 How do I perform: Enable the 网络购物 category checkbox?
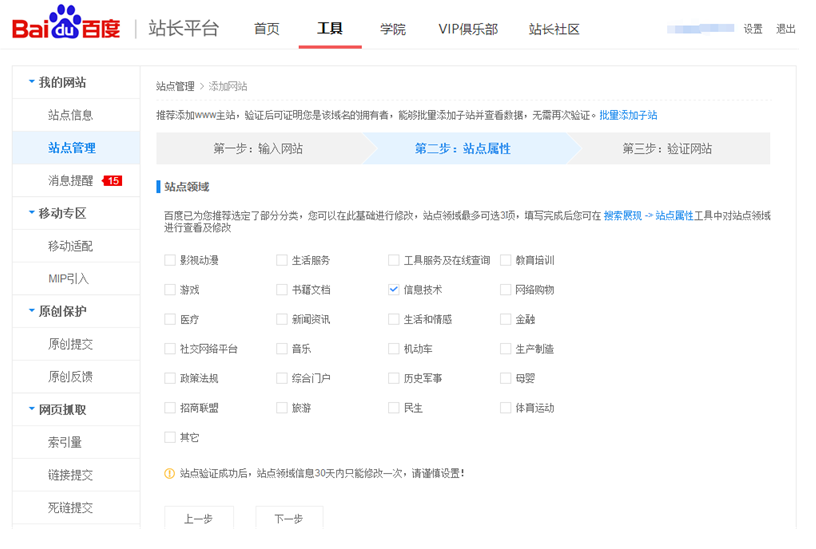click(506, 290)
